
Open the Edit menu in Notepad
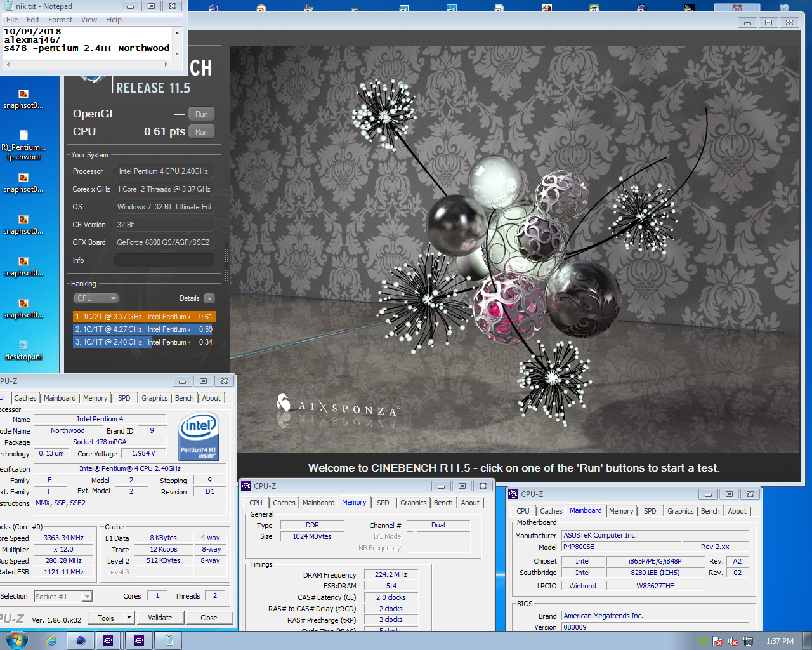(33, 20)
